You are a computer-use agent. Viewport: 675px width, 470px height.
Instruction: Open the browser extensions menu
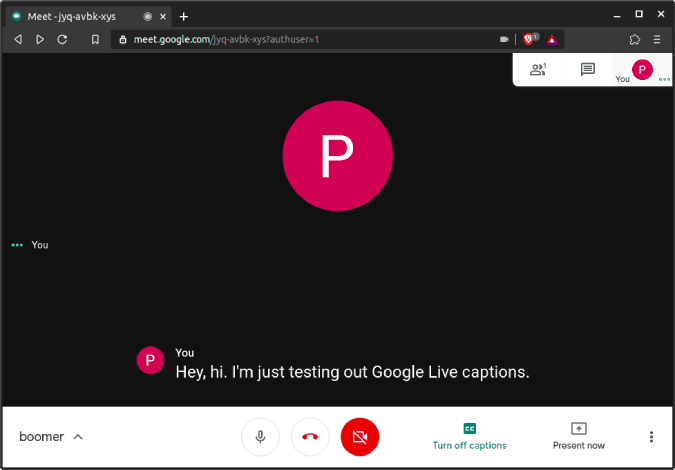(635, 40)
